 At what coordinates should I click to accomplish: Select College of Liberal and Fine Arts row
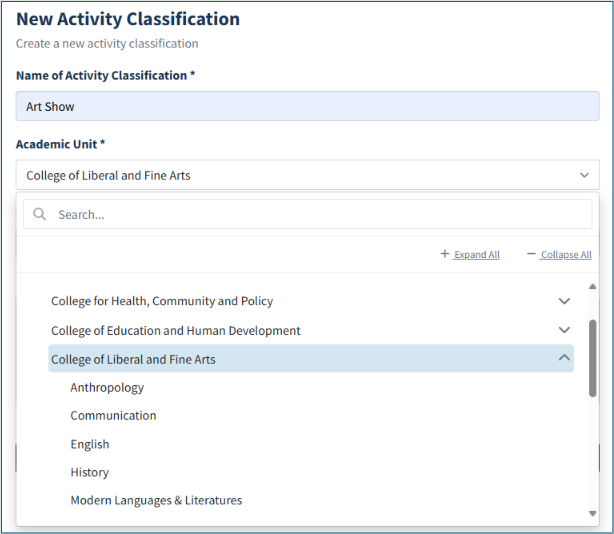click(133, 359)
